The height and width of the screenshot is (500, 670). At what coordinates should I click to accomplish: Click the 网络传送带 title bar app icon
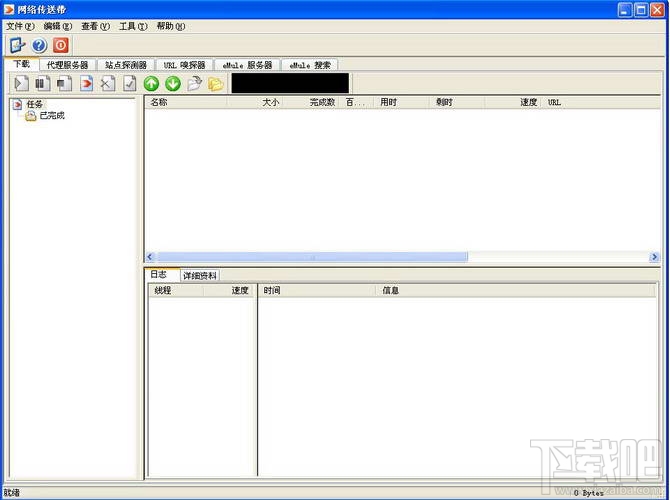coord(9,9)
